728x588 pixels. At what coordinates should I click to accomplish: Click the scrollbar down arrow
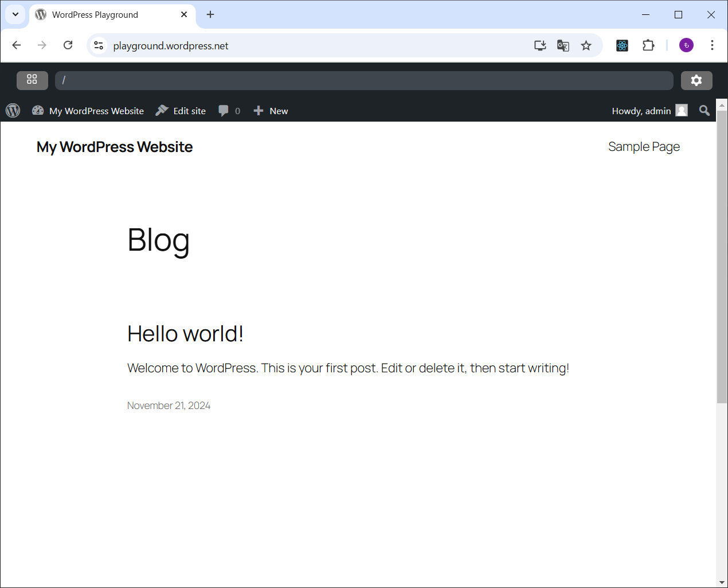(722, 582)
